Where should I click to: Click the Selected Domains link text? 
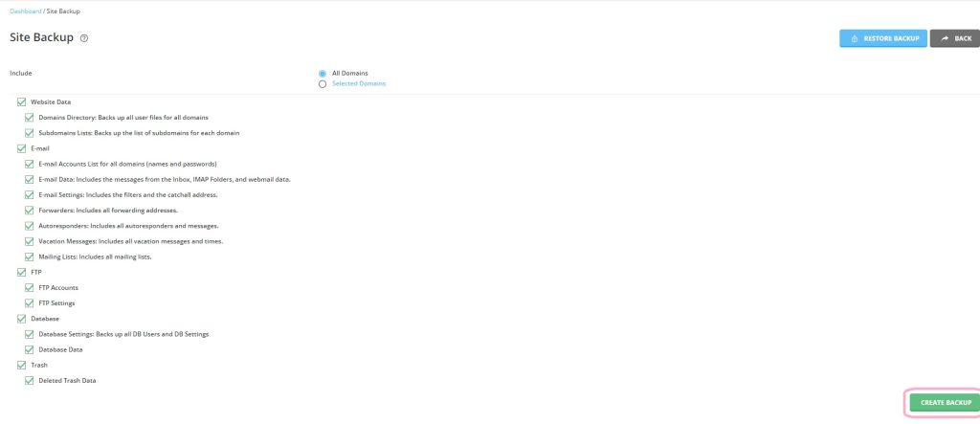tap(359, 83)
